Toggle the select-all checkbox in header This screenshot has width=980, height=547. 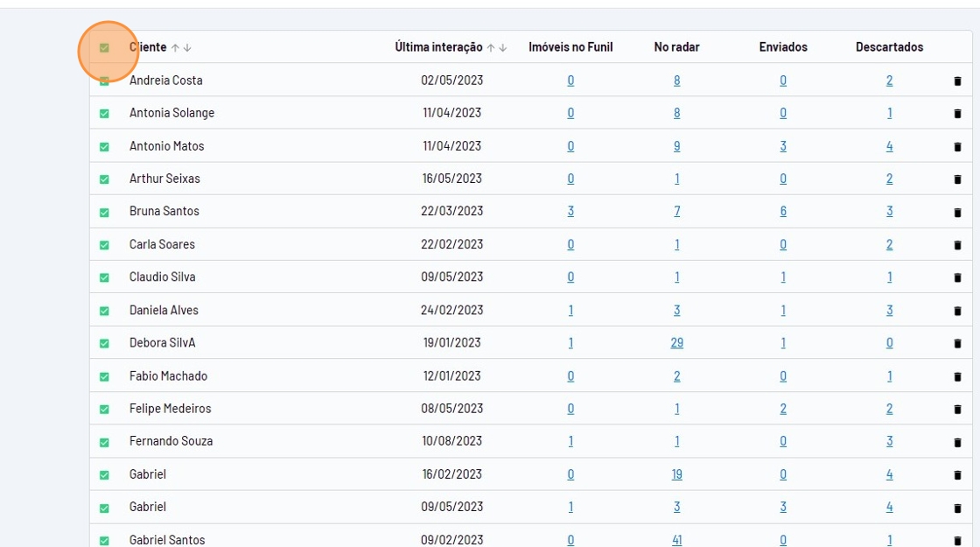point(104,48)
